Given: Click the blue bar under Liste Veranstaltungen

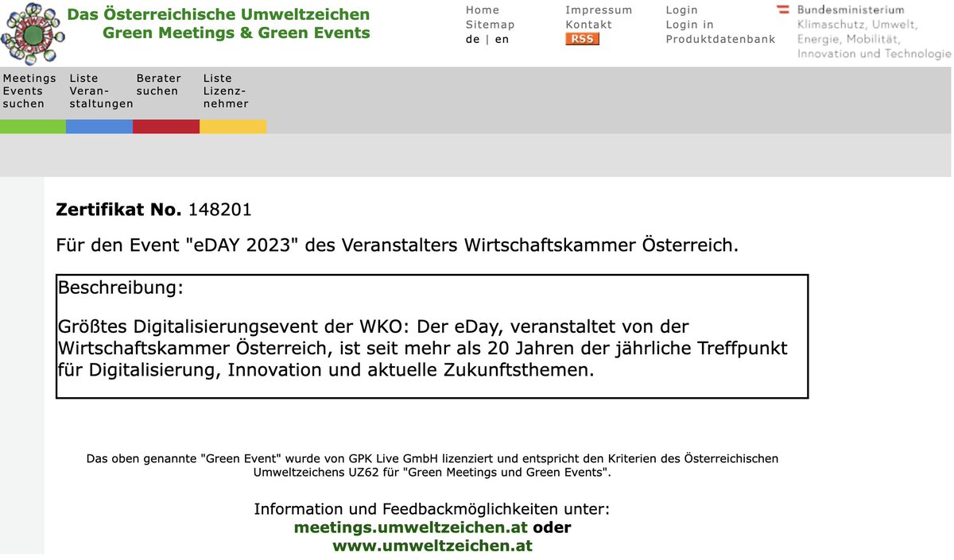Looking at the screenshot, I should (x=99, y=126).
